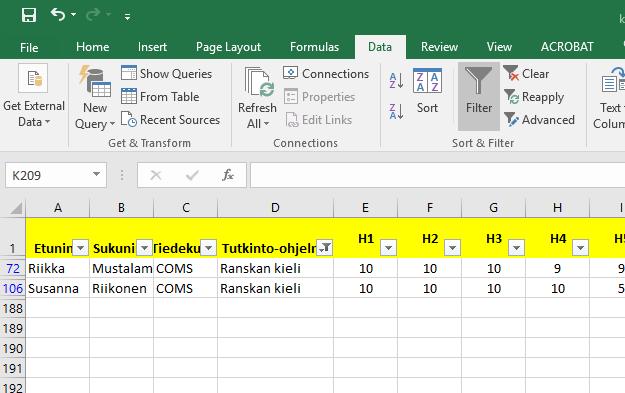
Task: Select the cell containing Riikka
Action: [58, 268]
